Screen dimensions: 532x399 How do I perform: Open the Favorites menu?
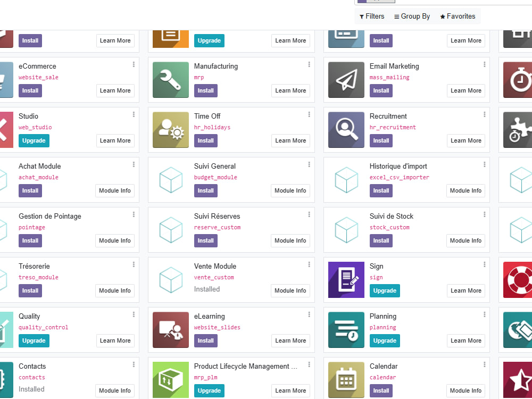coord(458,16)
